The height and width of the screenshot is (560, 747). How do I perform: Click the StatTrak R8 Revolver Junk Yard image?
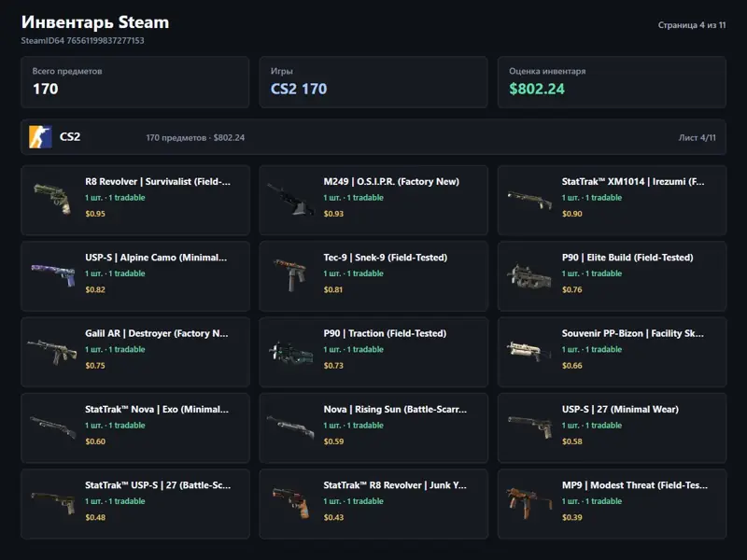(x=290, y=502)
